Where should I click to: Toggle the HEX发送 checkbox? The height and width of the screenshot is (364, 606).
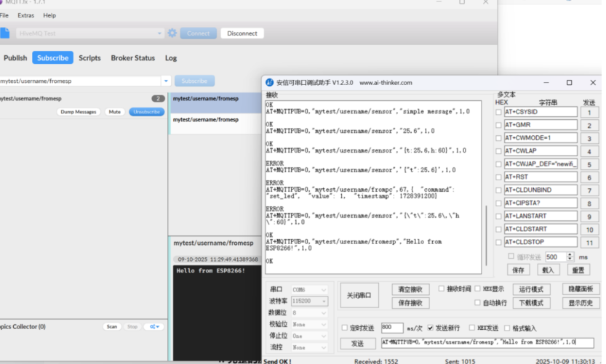(471, 328)
